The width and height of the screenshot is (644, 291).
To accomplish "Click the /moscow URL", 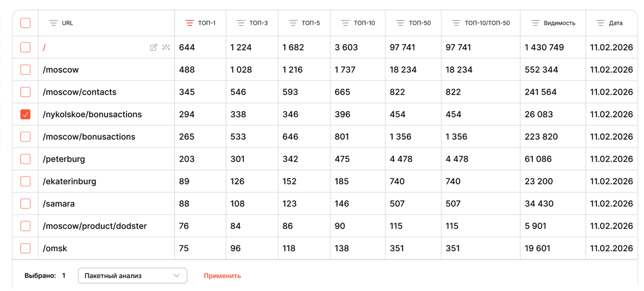I will point(61,70).
